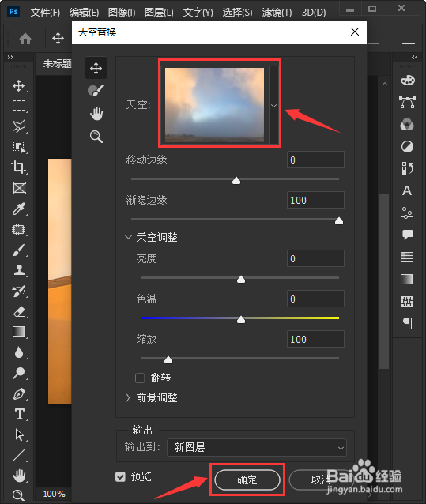
Task: Select the Dodge tool
Action: [19, 373]
